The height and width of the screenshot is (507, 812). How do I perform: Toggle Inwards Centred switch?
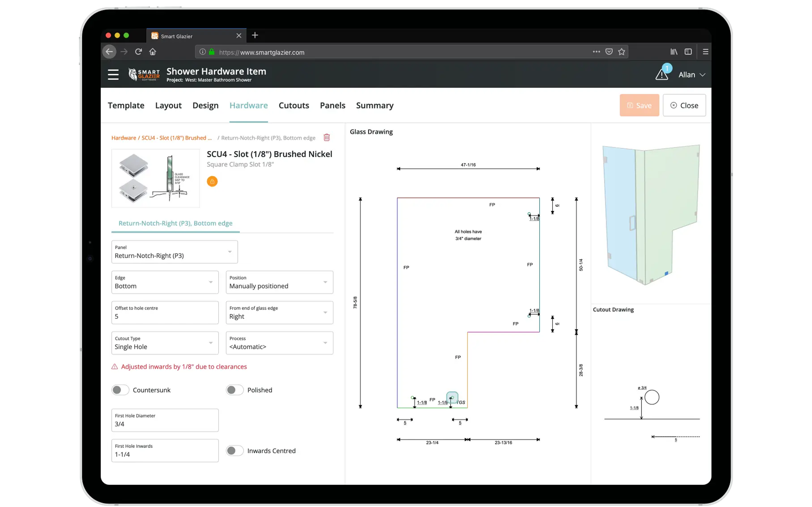[x=234, y=451]
